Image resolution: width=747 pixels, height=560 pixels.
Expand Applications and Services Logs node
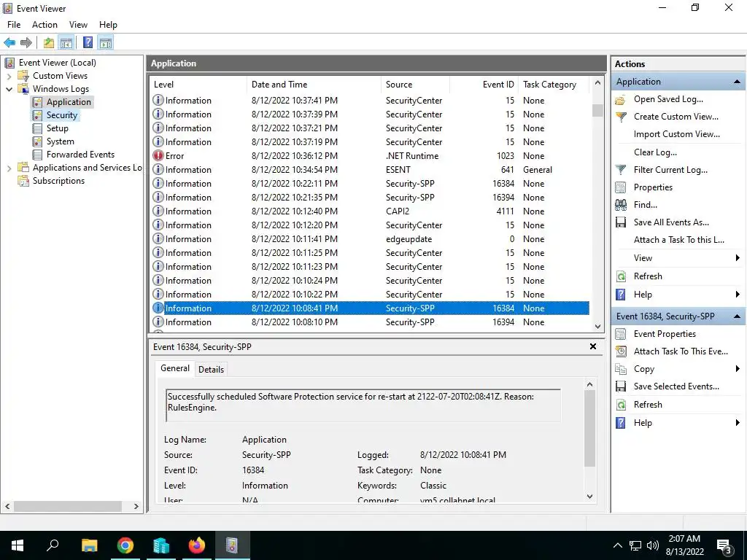9,168
